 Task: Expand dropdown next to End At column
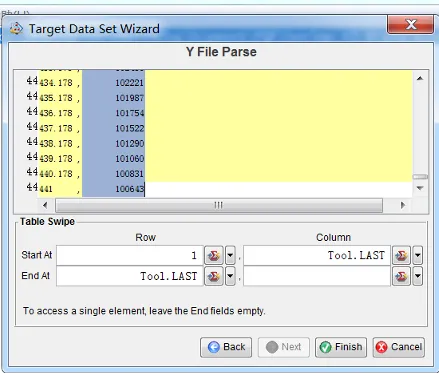pyautogui.click(x=418, y=276)
